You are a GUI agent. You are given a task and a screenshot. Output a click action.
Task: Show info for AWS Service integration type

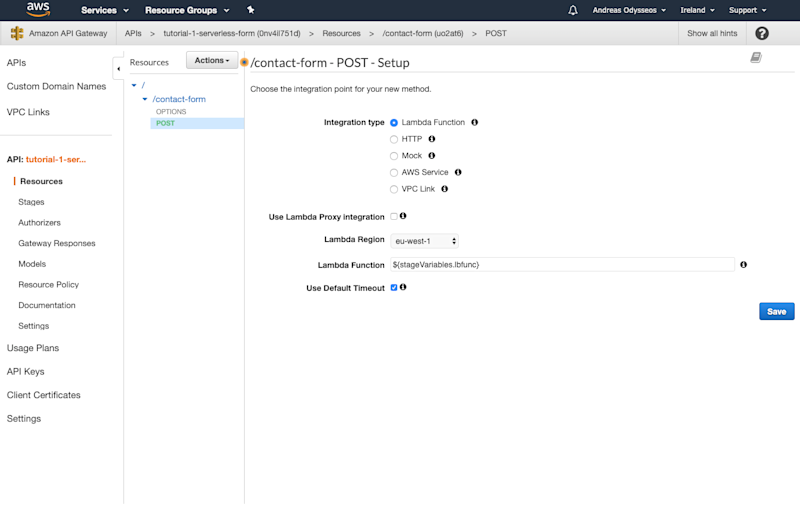[x=458, y=172]
